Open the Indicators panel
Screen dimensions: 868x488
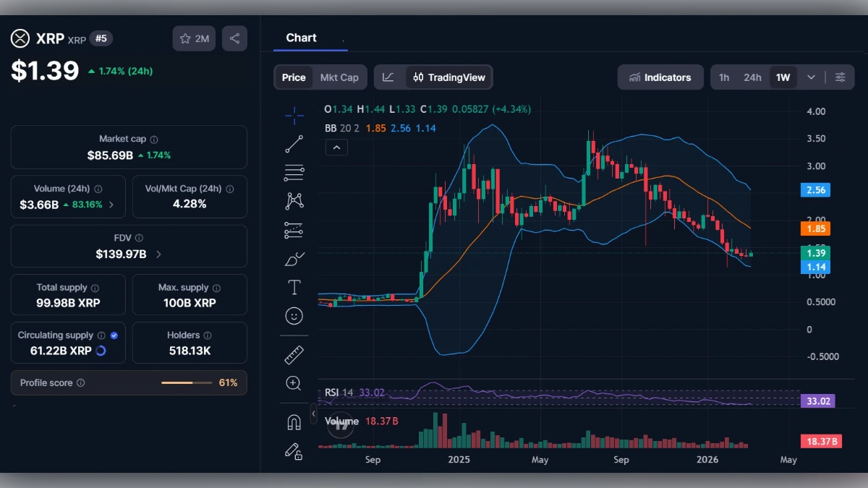[660, 77]
